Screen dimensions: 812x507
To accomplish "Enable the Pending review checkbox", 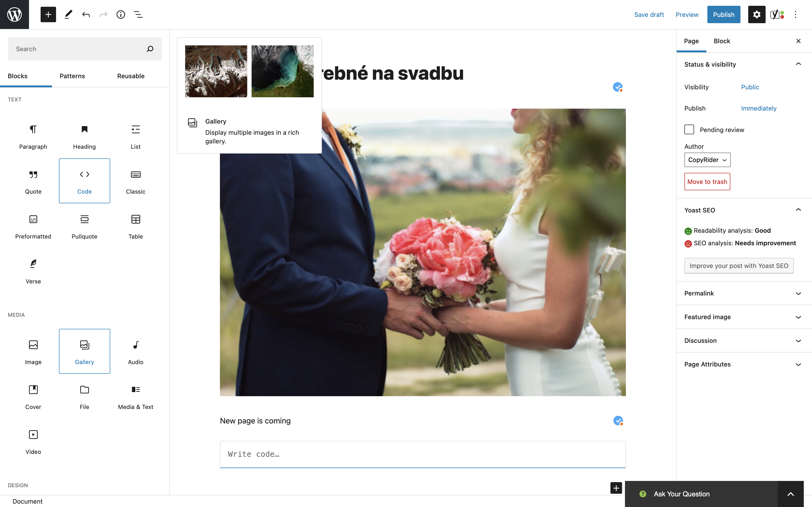I will 689,129.
